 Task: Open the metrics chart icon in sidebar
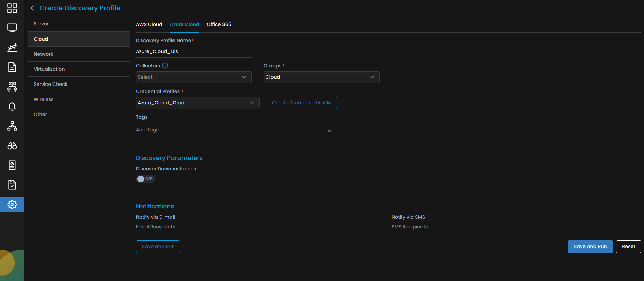click(12, 48)
